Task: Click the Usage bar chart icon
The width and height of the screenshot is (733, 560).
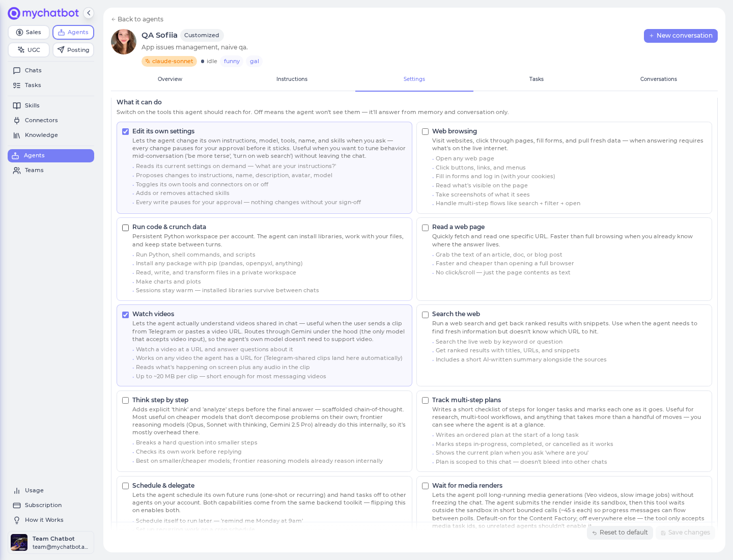Action: coord(17,490)
